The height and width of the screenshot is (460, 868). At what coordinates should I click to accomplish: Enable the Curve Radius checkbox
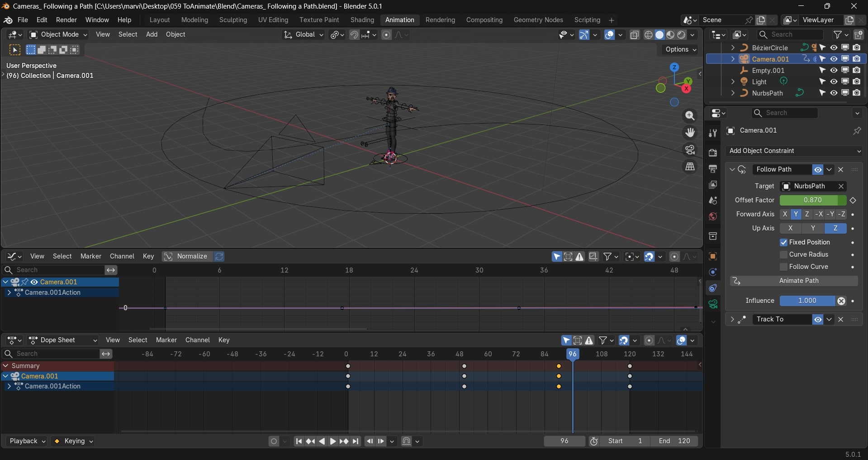tap(784, 254)
